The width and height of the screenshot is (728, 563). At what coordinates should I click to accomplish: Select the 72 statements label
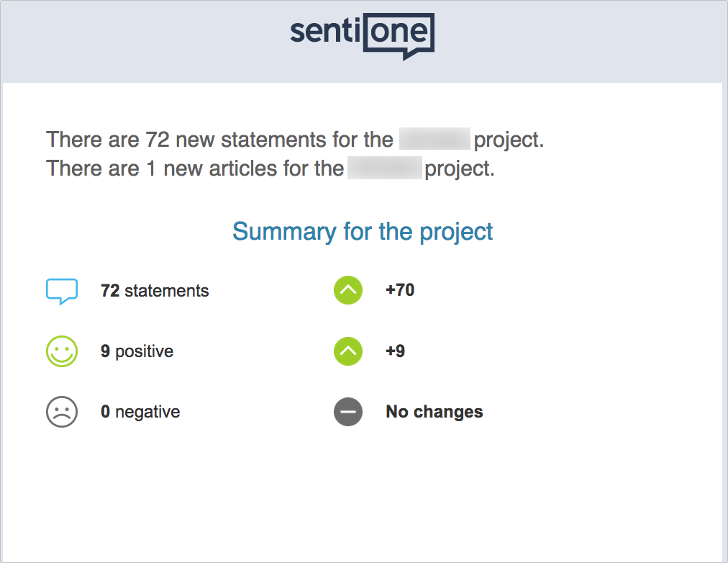155,291
